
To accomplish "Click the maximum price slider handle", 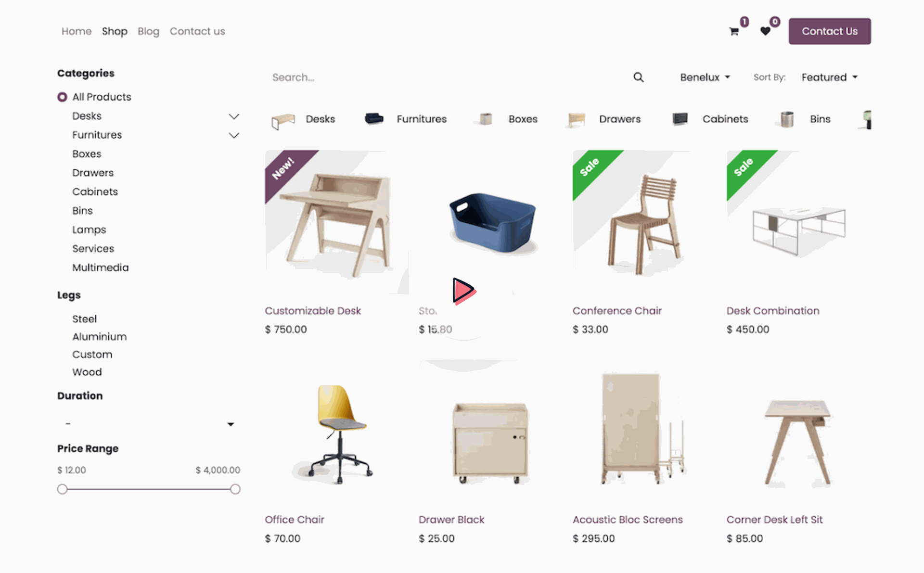I will tap(235, 489).
